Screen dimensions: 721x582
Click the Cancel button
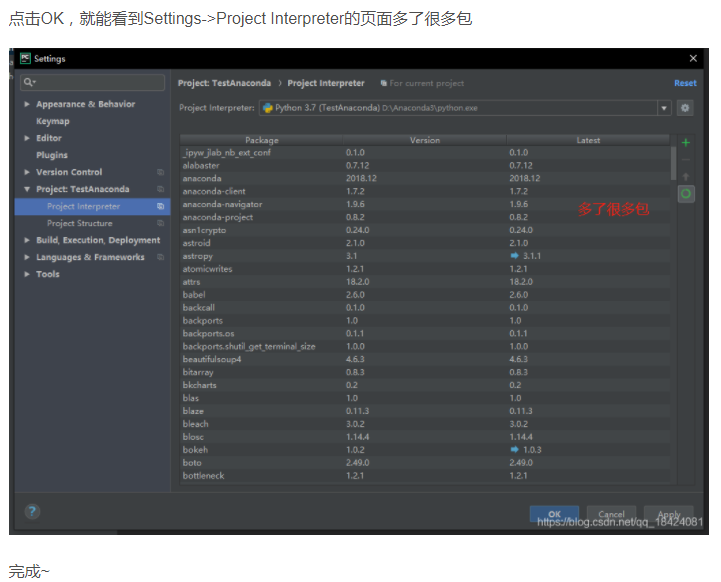[x=612, y=514]
